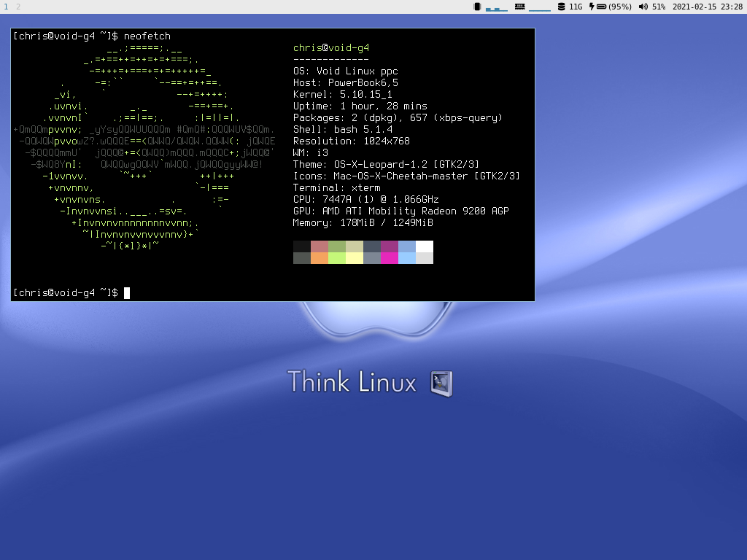Viewport: 747px width, 560px height.
Task: Click the monitor icon beside Think Linux
Action: pos(441,384)
